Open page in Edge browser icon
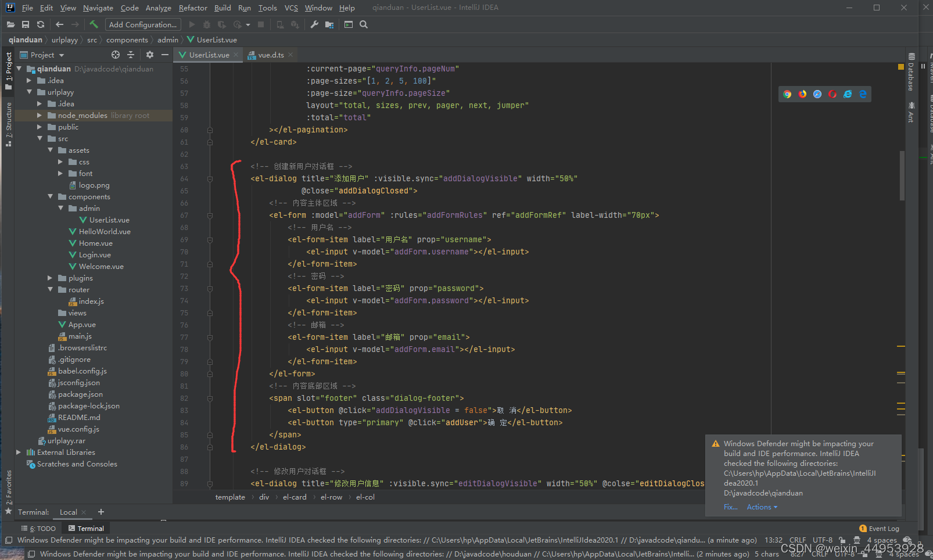The image size is (933, 560). coord(863,94)
